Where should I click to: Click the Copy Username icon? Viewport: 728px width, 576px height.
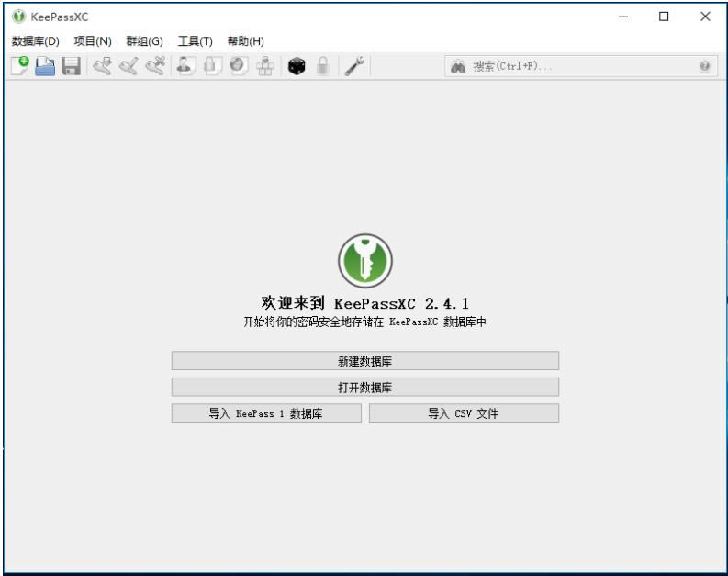(x=185, y=66)
